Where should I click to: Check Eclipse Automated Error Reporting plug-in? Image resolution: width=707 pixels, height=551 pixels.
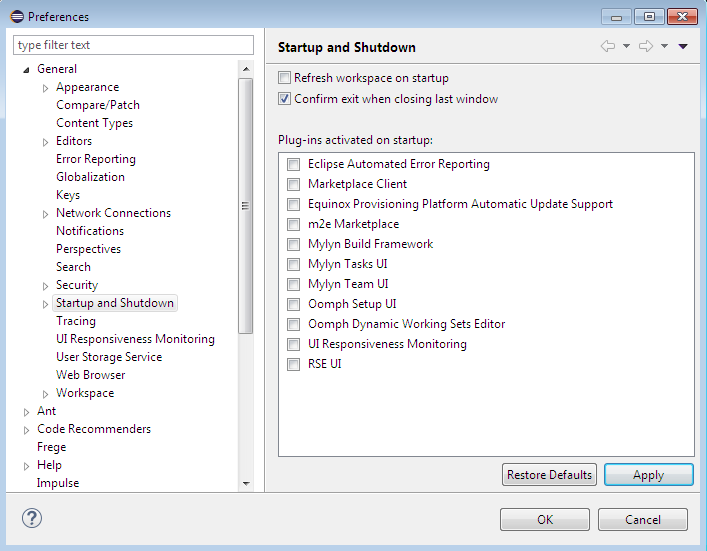294,164
